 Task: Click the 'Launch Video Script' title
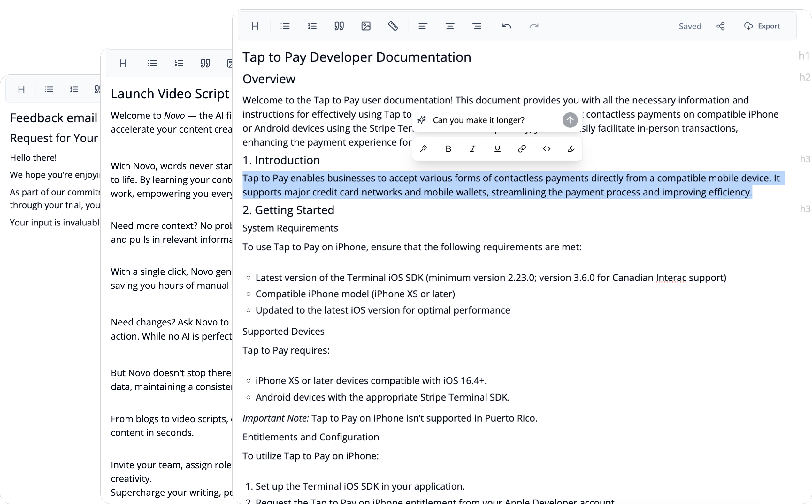pyautogui.click(x=170, y=94)
